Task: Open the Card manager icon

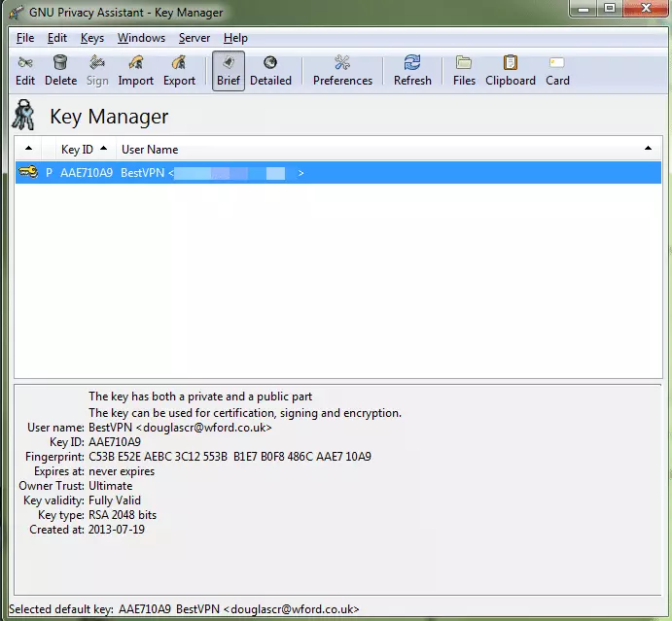Action: coord(557,70)
